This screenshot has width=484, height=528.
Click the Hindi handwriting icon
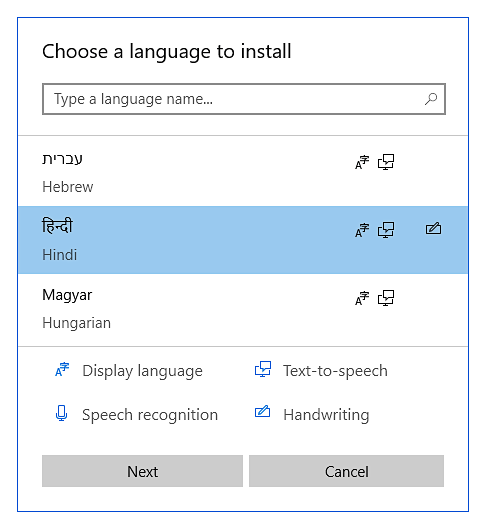point(433,228)
